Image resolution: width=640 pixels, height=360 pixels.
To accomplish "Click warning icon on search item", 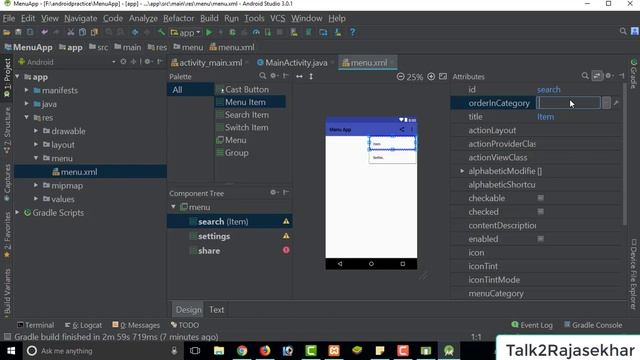I will tap(286, 221).
